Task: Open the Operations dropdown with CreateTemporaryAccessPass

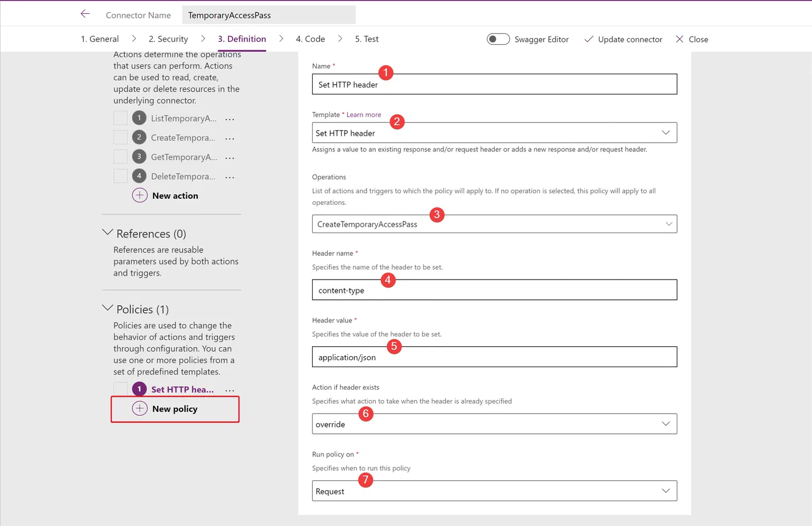Action: tap(494, 224)
